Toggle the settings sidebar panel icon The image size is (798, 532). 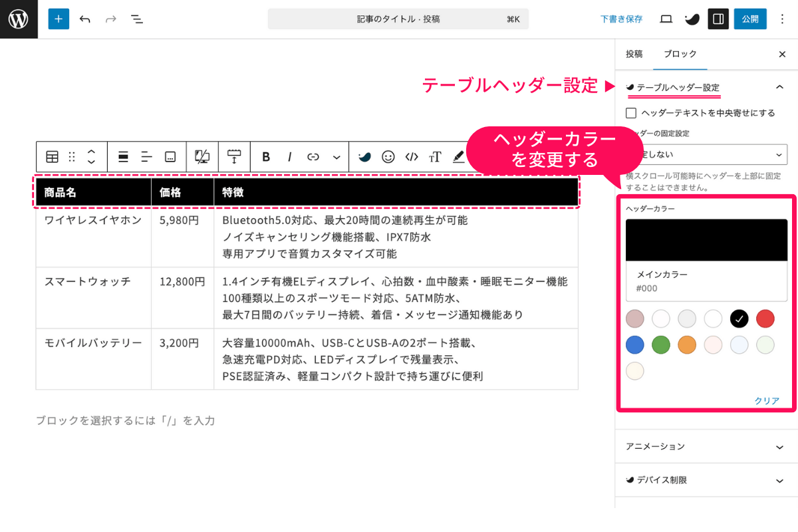click(x=718, y=19)
